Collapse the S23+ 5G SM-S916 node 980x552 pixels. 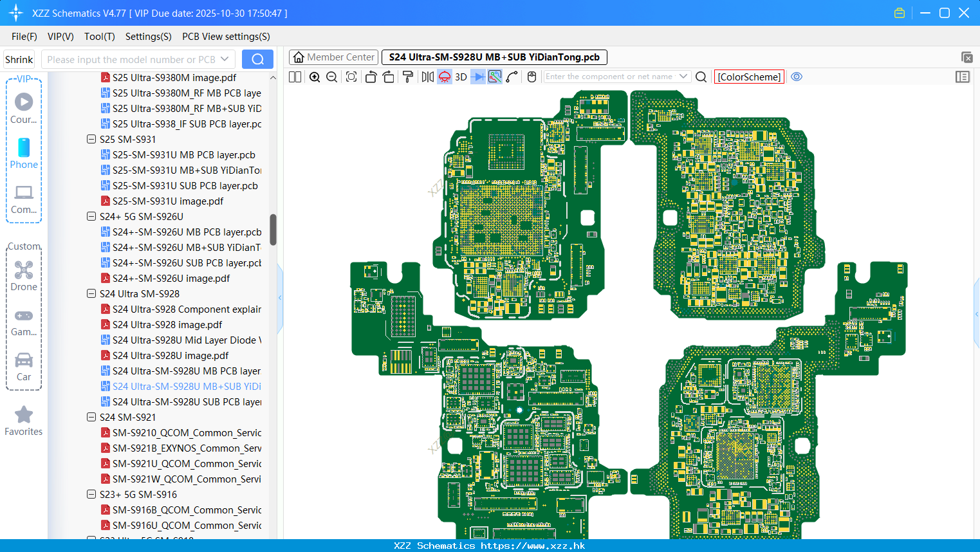click(91, 494)
